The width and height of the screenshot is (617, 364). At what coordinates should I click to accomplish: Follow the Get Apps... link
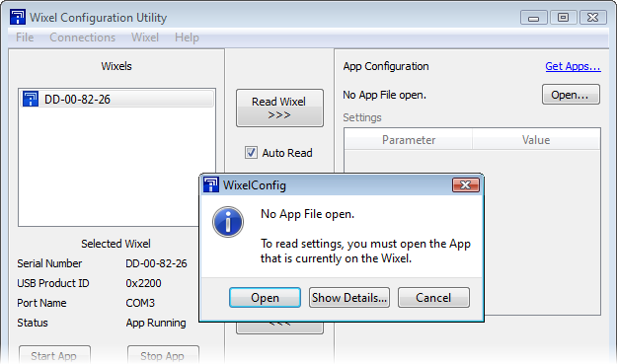(573, 66)
